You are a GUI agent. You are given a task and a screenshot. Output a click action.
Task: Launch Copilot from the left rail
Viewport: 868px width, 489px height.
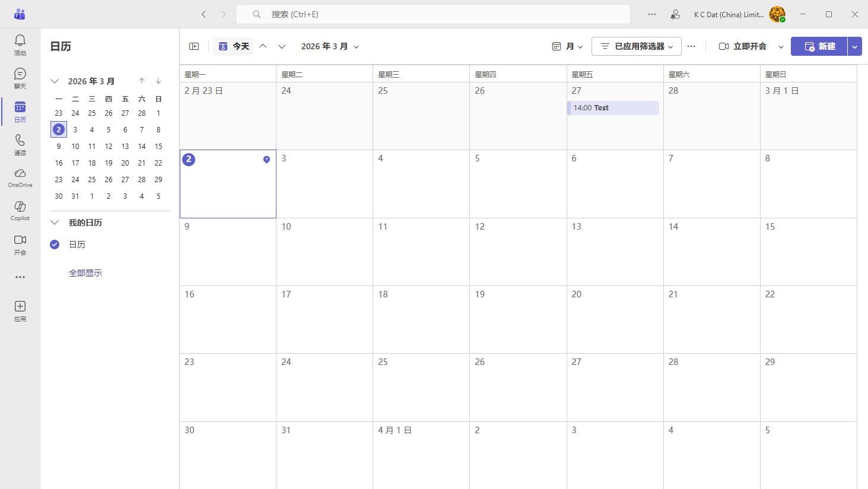tap(20, 209)
